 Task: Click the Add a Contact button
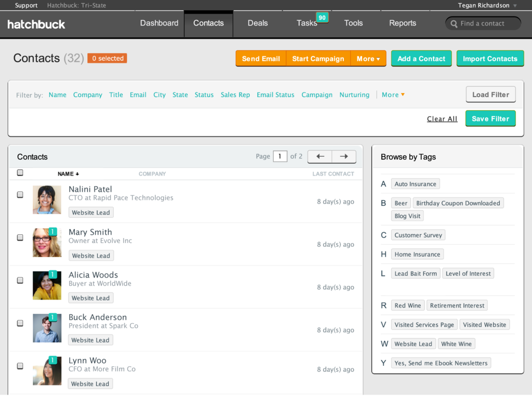tap(421, 59)
